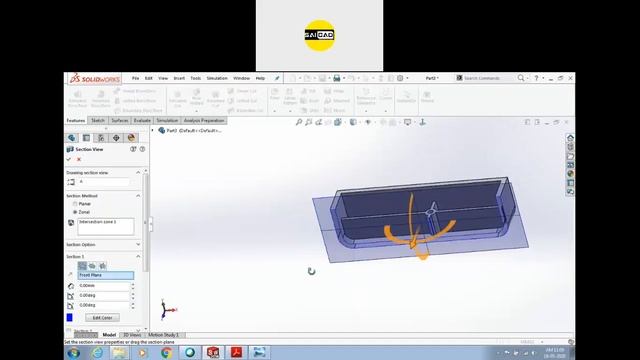Expand the Section Option group
The image size is (640, 360).
pos(138,244)
